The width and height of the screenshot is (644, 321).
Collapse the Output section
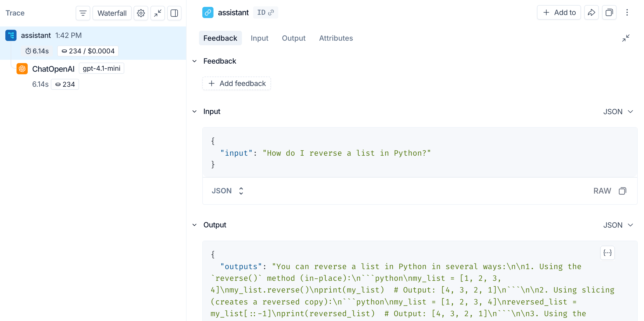tap(194, 225)
